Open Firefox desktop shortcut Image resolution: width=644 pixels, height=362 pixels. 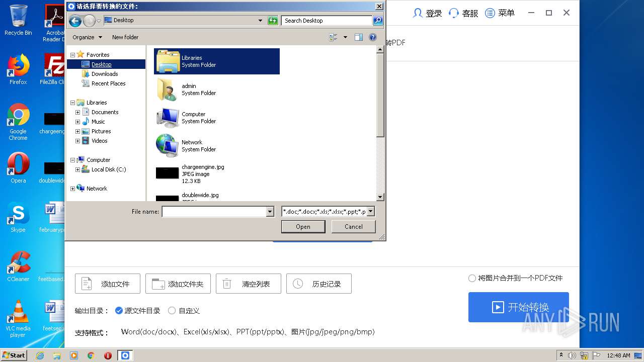pos(18,69)
